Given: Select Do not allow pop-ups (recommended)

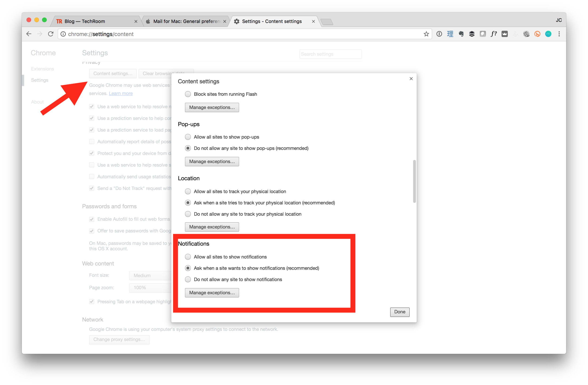Looking at the screenshot, I should pyautogui.click(x=188, y=148).
